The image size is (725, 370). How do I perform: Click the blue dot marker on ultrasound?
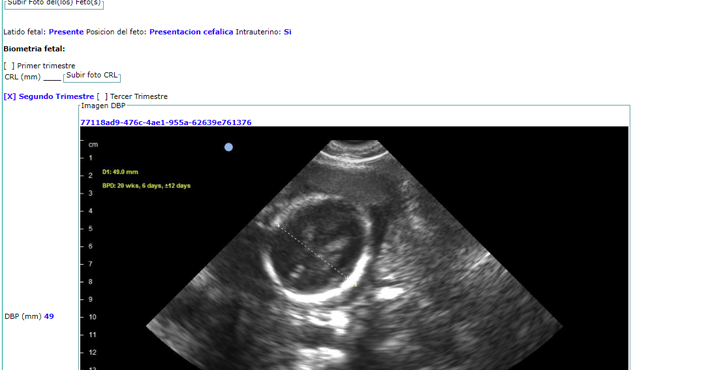(228, 147)
